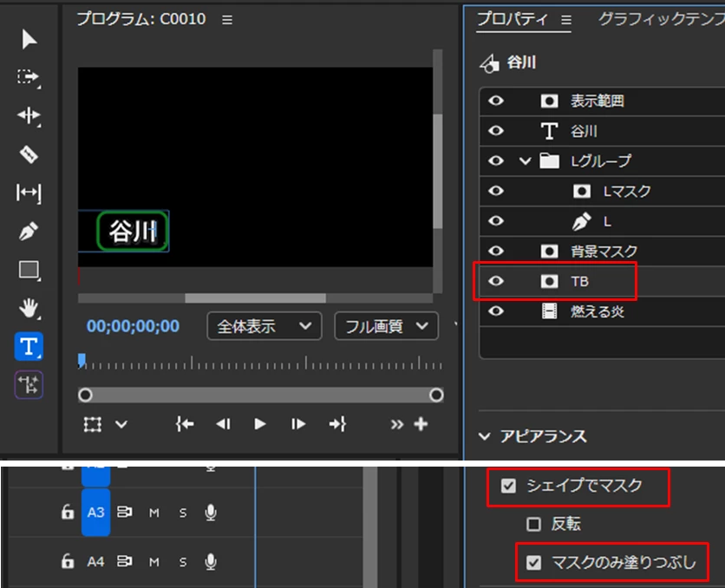
Task: Click the A4 track target button
Action: click(x=95, y=562)
